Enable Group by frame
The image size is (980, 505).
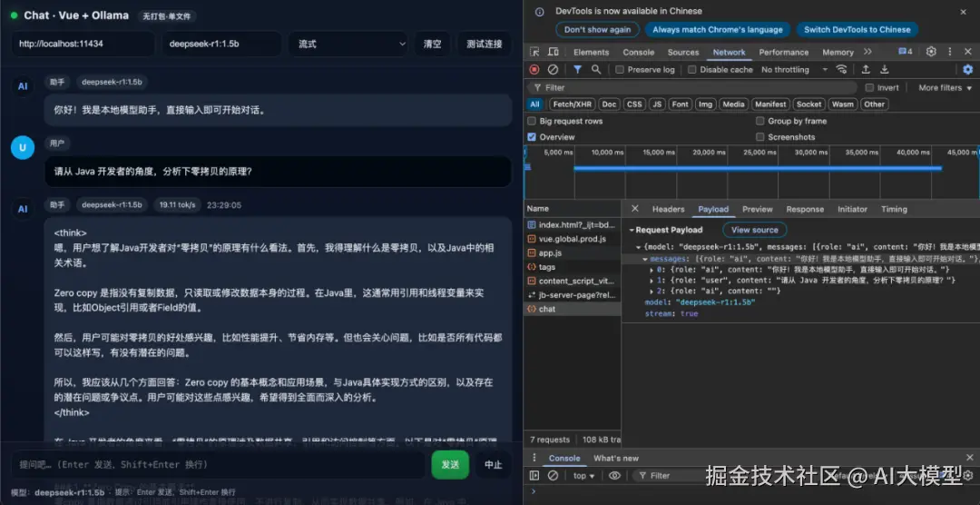pyautogui.click(x=760, y=121)
